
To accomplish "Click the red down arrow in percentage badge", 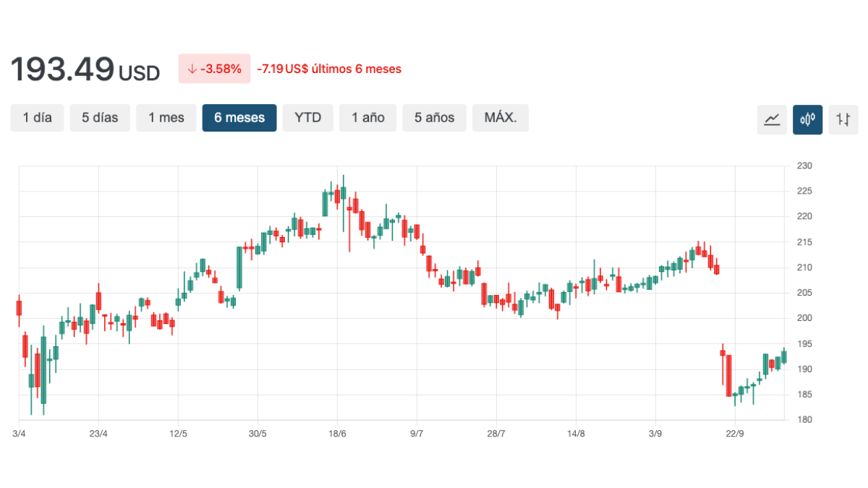I will pos(192,69).
